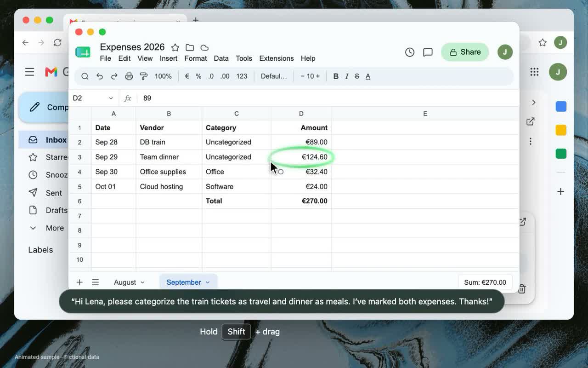588x368 pixels.
Task: Select column D header
Action: click(301, 114)
